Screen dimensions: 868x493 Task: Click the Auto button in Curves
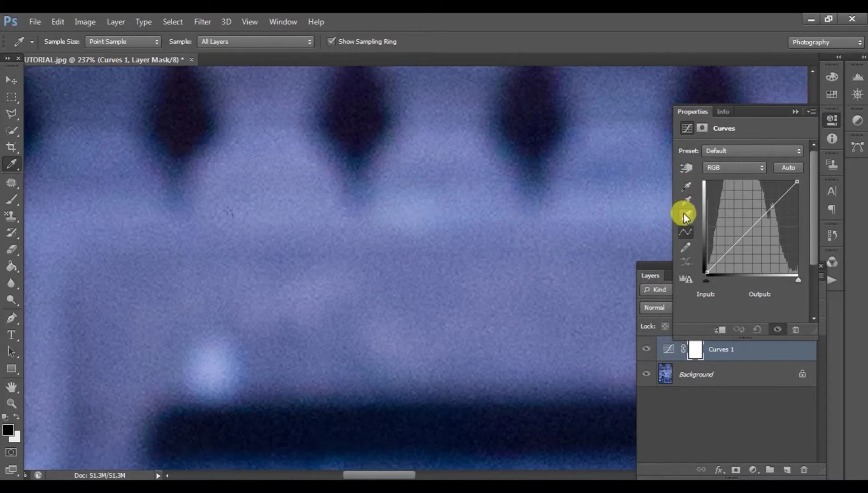[x=788, y=167]
